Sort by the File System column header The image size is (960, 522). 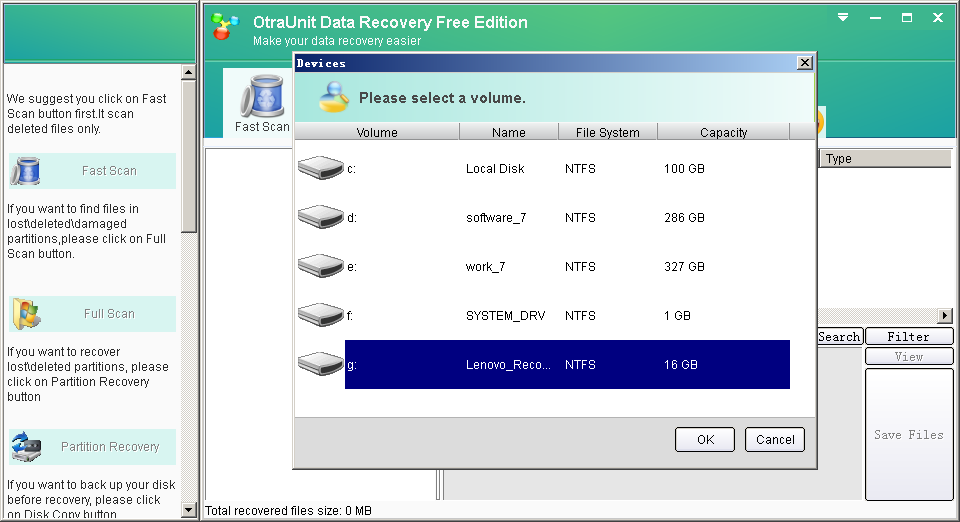[x=607, y=132]
